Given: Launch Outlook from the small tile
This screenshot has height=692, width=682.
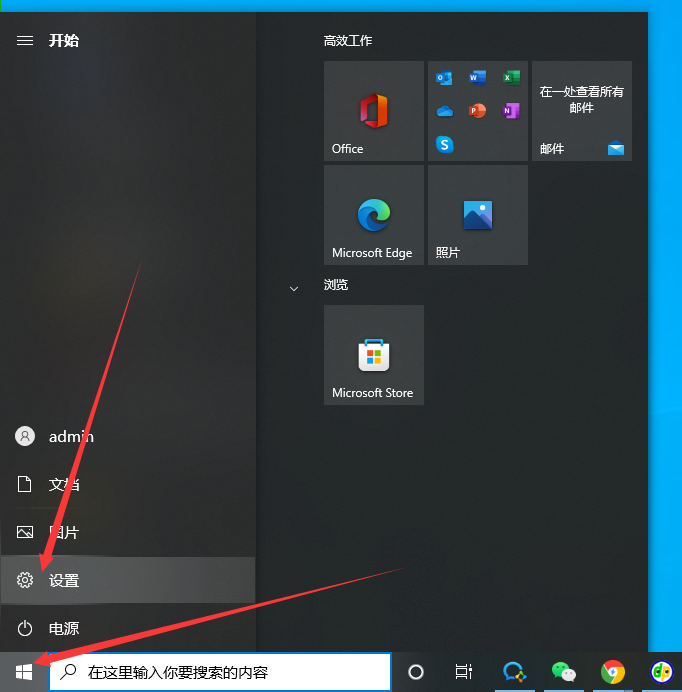Looking at the screenshot, I should coord(445,78).
